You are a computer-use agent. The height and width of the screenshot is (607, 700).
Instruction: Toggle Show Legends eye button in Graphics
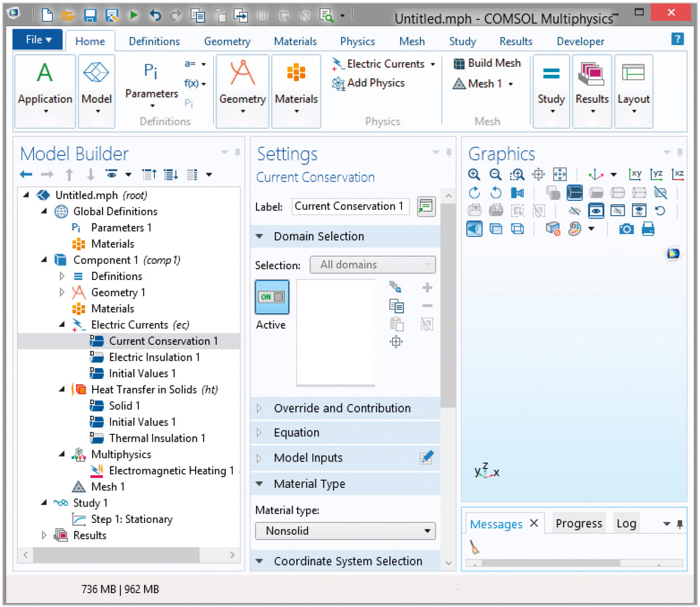pyautogui.click(x=596, y=211)
